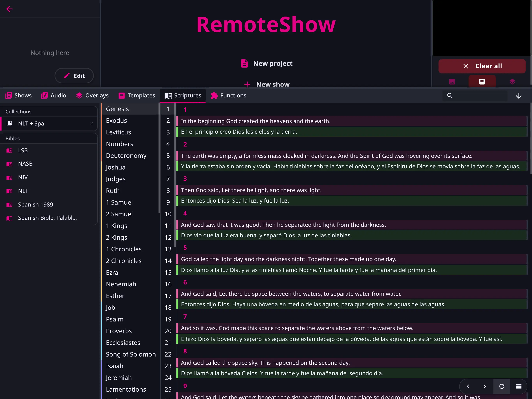Image resolution: width=532 pixels, height=399 pixels.
Task: Select chapter 10 in chapter list
Action: pos(168,214)
